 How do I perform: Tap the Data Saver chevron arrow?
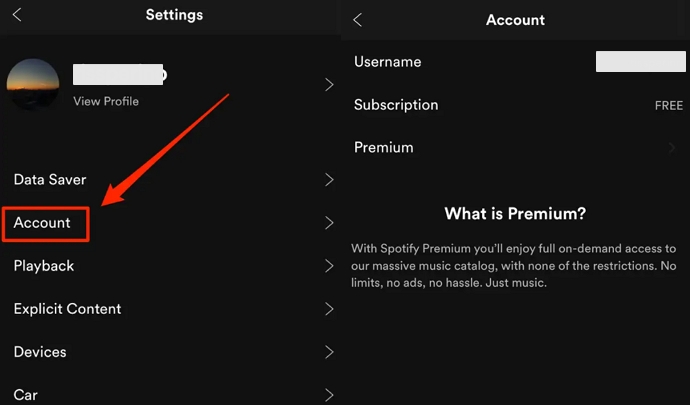coord(329,180)
